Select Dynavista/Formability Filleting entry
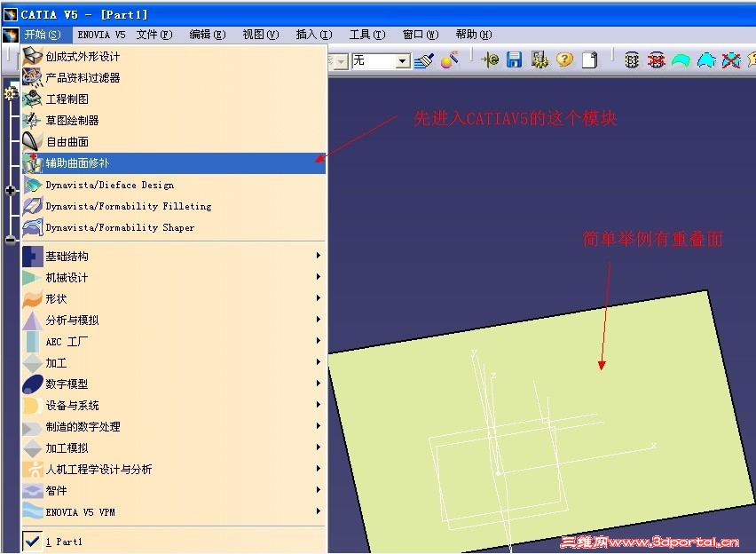The height and width of the screenshot is (554, 756). [x=174, y=206]
